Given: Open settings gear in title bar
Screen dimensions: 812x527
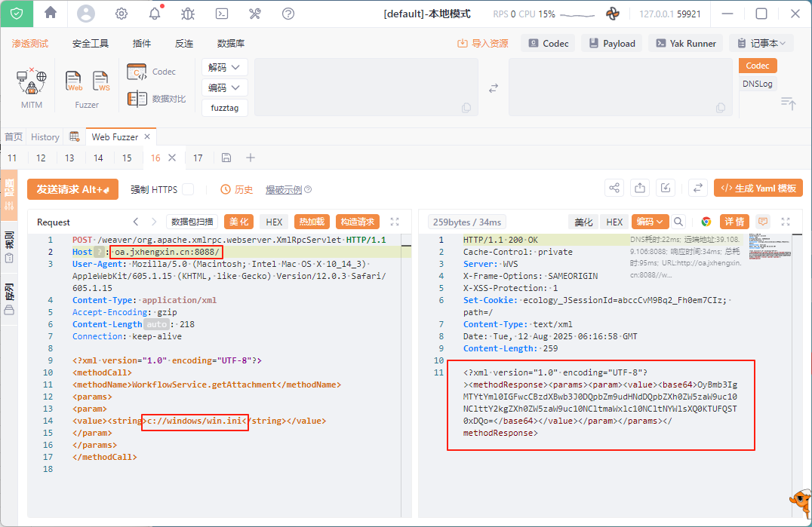Looking at the screenshot, I should [121, 14].
